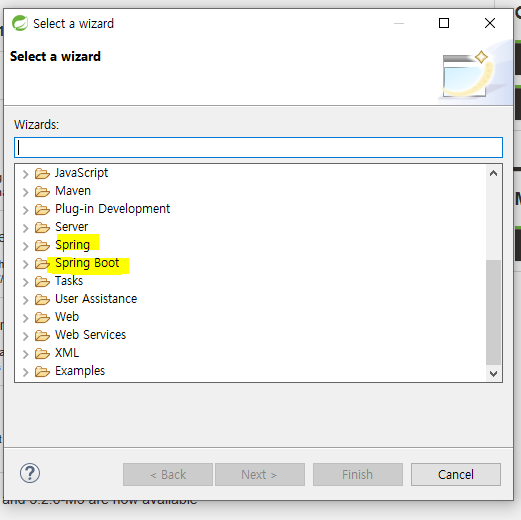The width and height of the screenshot is (521, 520).
Task: Open the help question mark icon
Action: click(30, 473)
